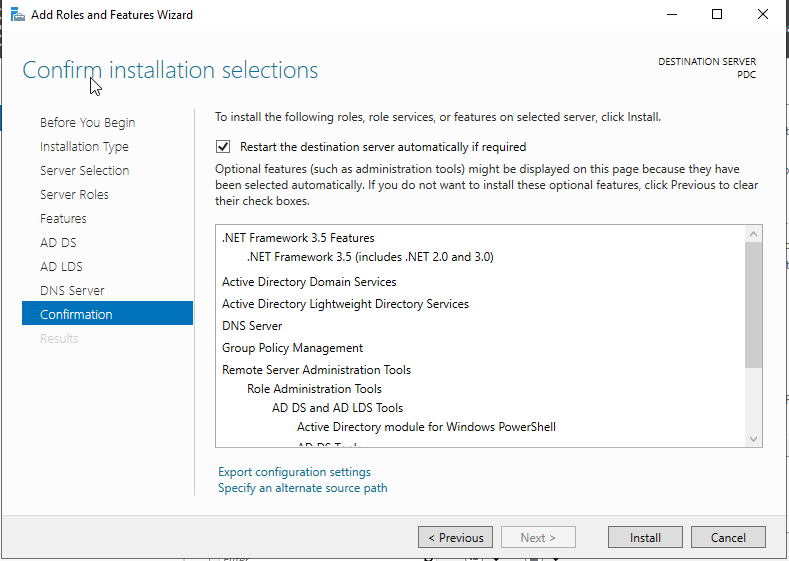
Task: Open the Features step
Action: (x=63, y=219)
